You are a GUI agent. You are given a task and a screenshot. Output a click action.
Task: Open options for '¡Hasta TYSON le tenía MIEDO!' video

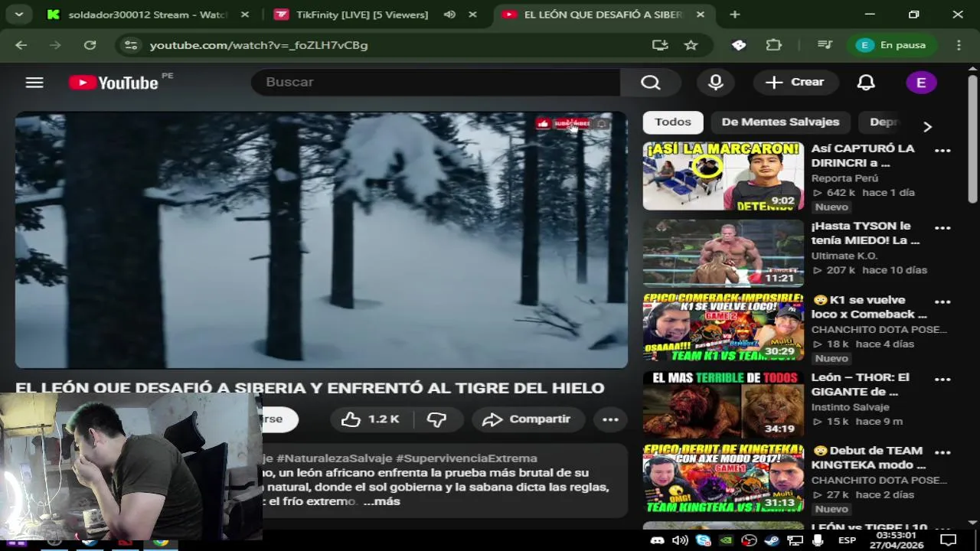click(x=942, y=228)
